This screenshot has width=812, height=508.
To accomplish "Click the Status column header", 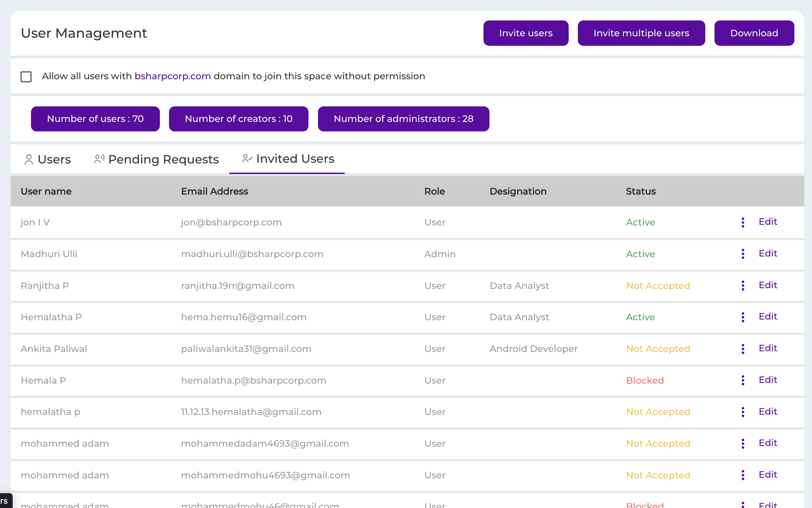I will click(641, 191).
